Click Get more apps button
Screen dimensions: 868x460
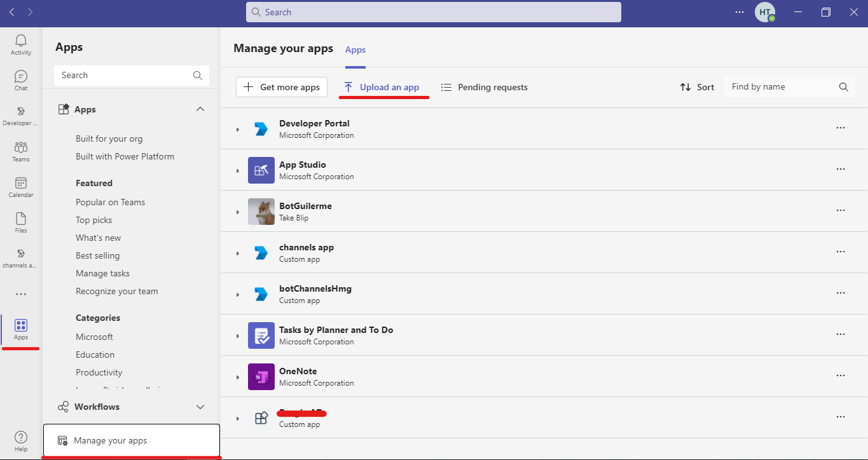tap(282, 87)
